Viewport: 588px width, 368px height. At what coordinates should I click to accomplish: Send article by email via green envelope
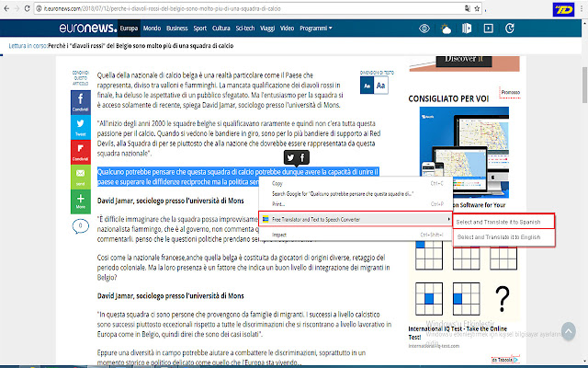coord(80,177)
